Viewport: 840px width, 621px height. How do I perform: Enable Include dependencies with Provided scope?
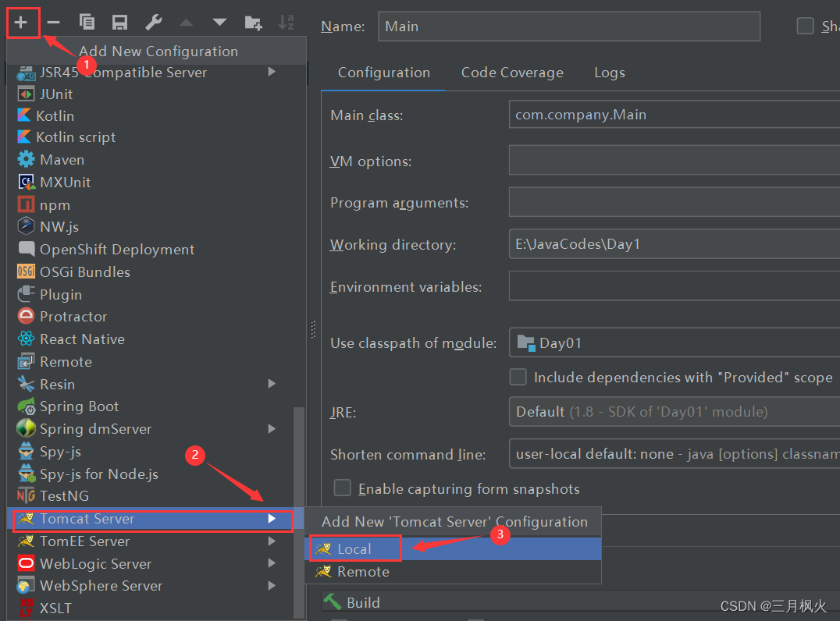pyautogui.click(x=518, y=377)
